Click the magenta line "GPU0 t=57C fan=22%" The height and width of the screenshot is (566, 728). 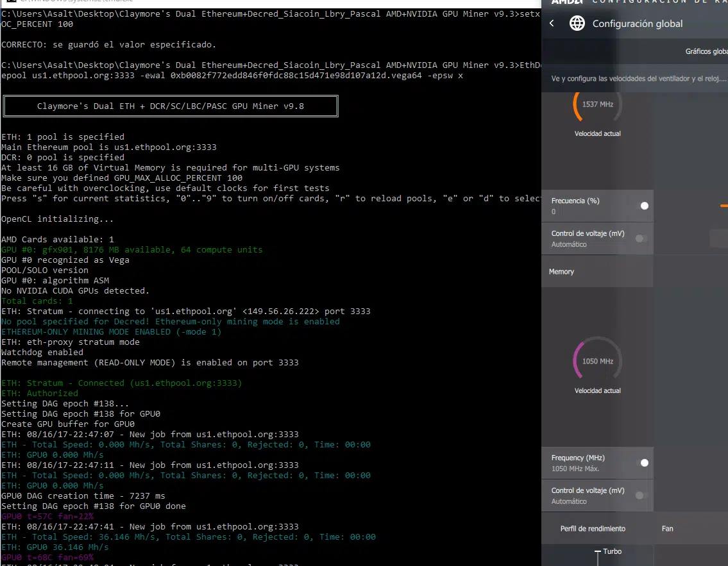pyautogui.click(x=47, y=517)
